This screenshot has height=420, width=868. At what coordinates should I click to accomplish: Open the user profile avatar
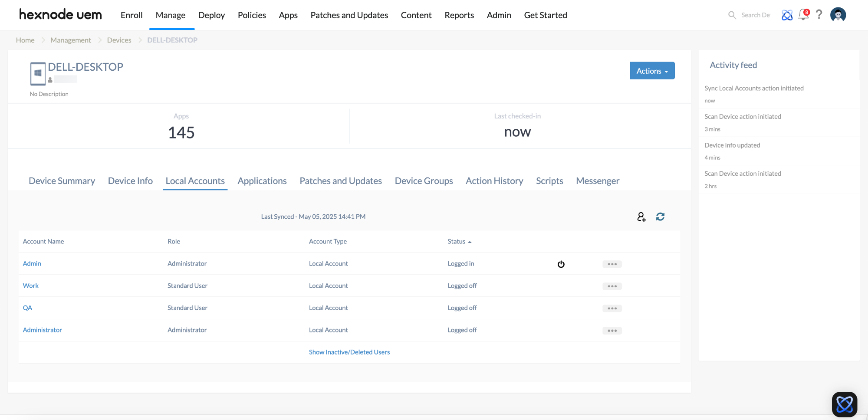(838, 15)
